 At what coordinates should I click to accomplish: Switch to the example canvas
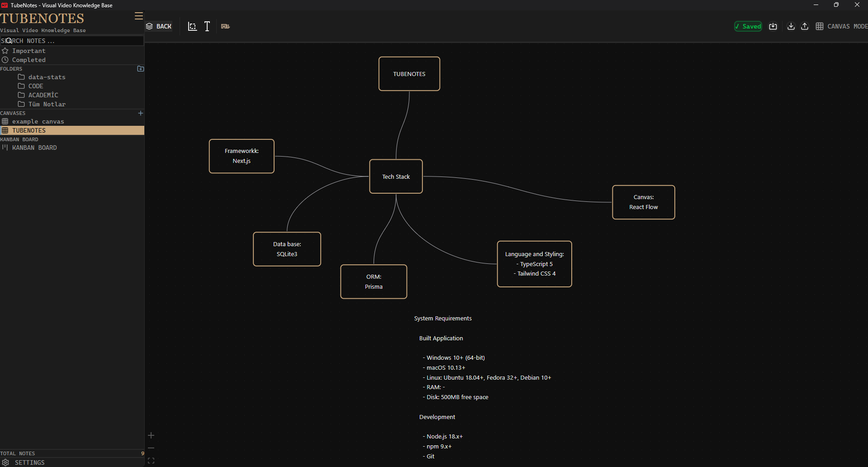pos(38,121)
